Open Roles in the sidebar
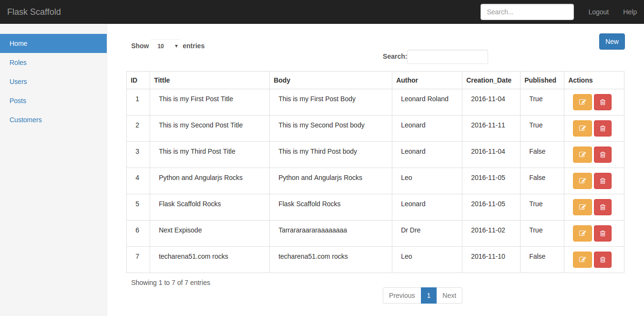644x316 pixels. [18, 63]
